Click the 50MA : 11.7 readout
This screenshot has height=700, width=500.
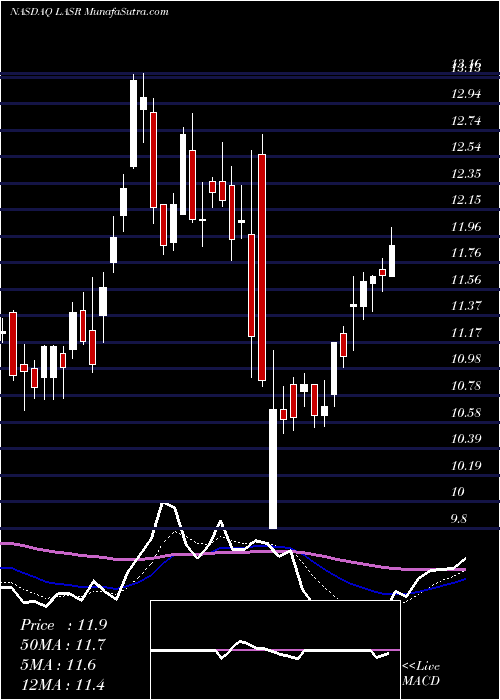click(x=63, y=645)
